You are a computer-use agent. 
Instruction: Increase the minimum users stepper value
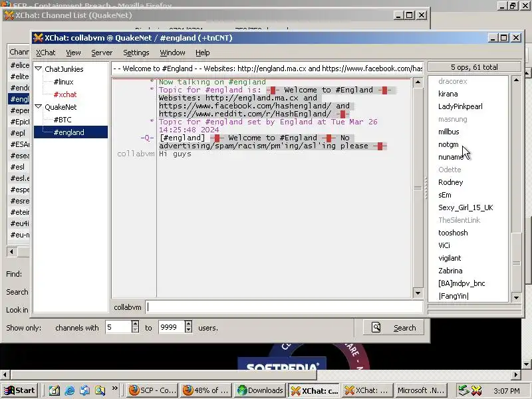coord(135,324)
